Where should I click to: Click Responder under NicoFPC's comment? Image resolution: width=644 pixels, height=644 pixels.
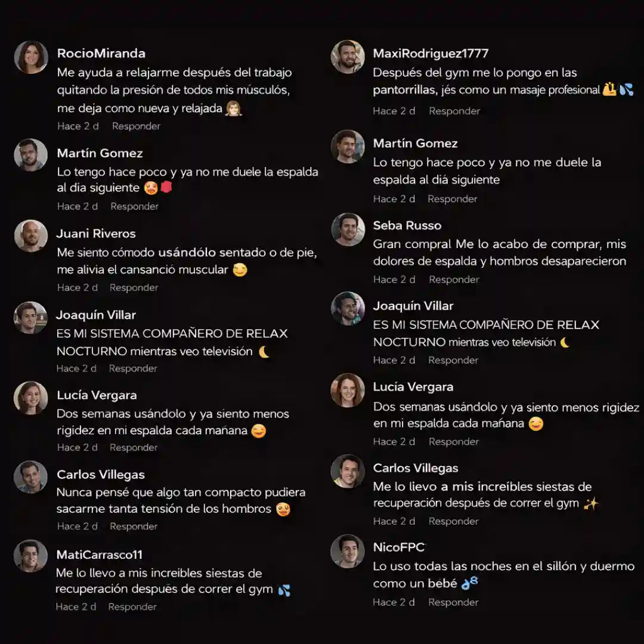pos(453,602)
